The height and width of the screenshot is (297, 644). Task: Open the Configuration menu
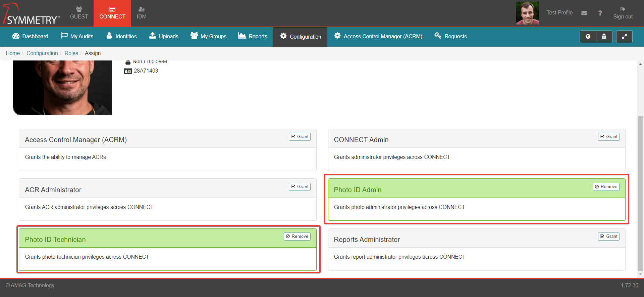(301, 37)
